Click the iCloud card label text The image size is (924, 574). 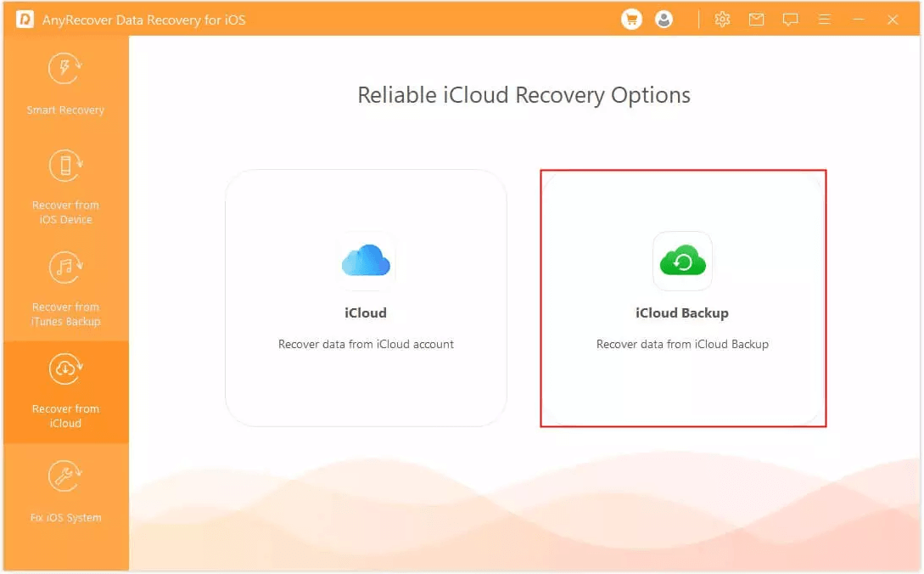366,312
